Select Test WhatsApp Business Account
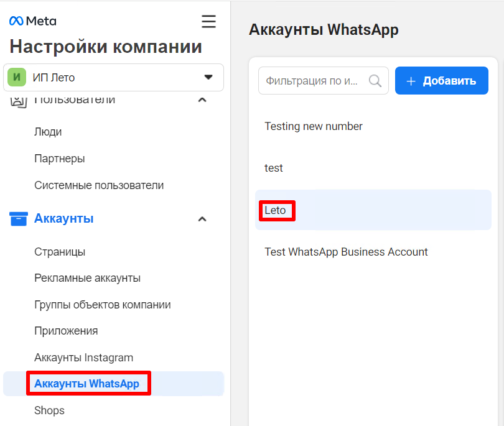Screen dimensions: 504x426 [x=346, y=252]
